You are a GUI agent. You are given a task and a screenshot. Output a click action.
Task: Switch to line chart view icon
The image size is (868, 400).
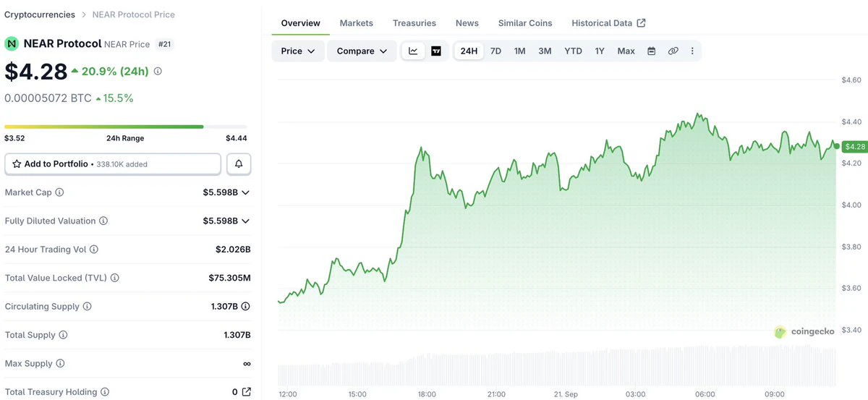[x=414, y=51]
